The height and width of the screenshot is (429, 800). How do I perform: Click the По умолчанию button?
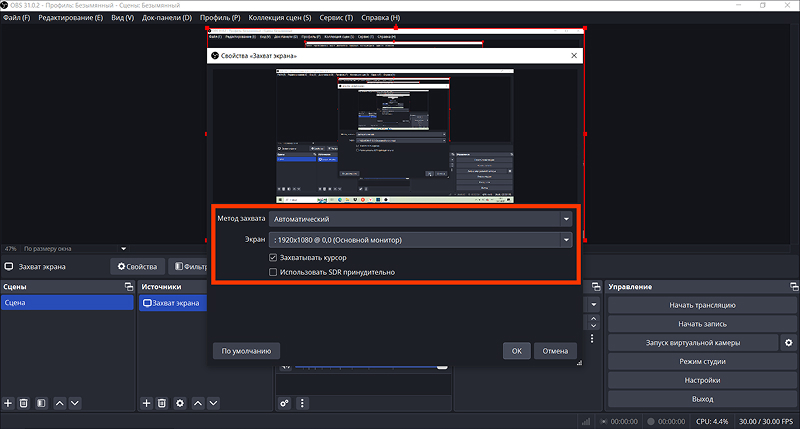click(246, 351)
